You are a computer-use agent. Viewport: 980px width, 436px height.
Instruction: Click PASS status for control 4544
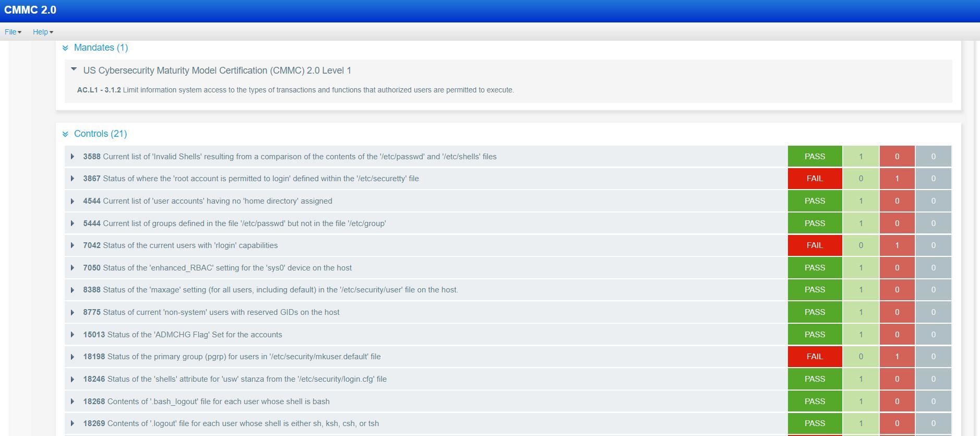[x=815, y=201]
